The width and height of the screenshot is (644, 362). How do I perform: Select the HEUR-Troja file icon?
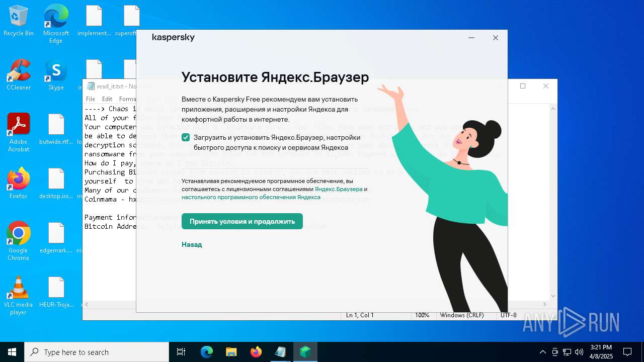(56, 292)
